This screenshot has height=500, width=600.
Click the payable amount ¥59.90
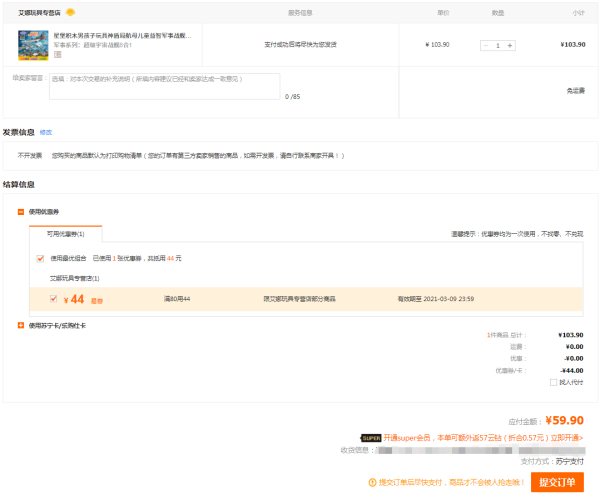tap(564, 420)
